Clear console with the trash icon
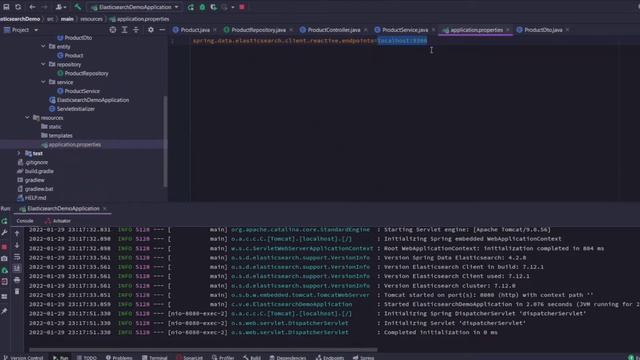Screen dimensions: 640x360 (17, 291)
